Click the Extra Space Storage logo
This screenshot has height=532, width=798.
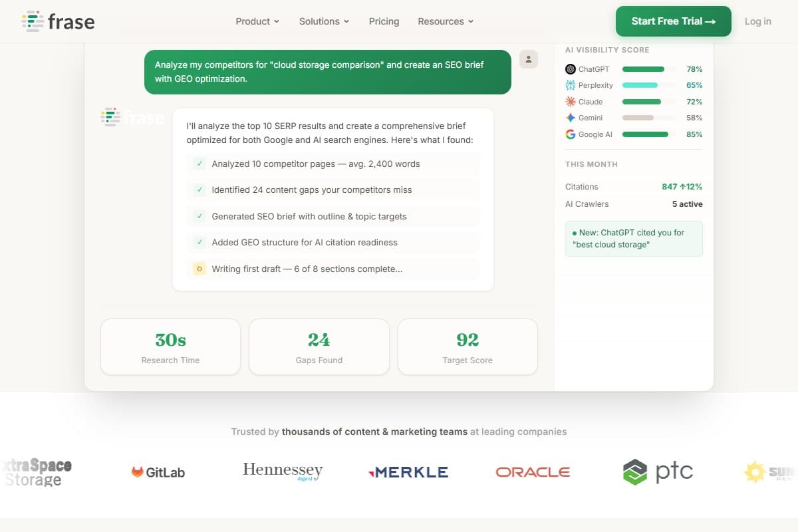click(37, 472)
